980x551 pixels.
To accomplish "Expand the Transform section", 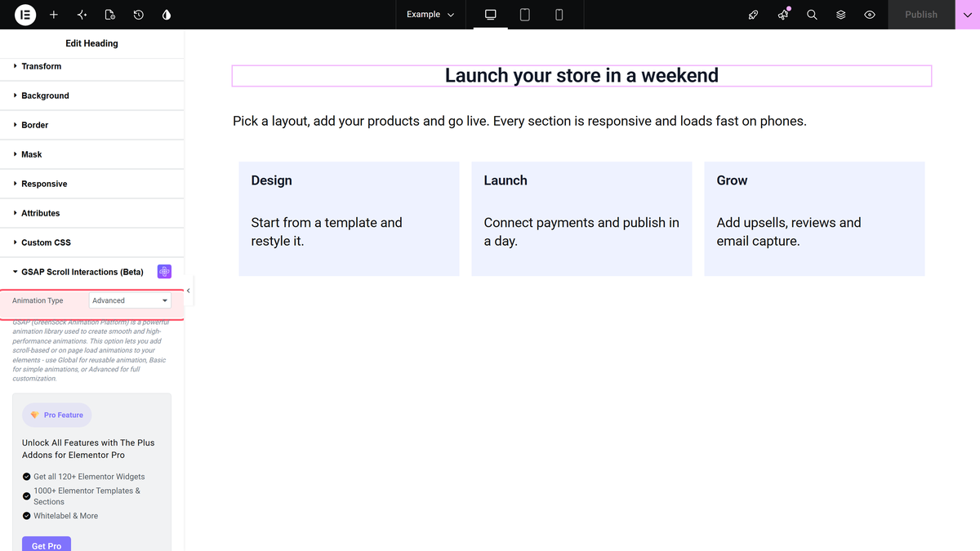I will (92, 66).
